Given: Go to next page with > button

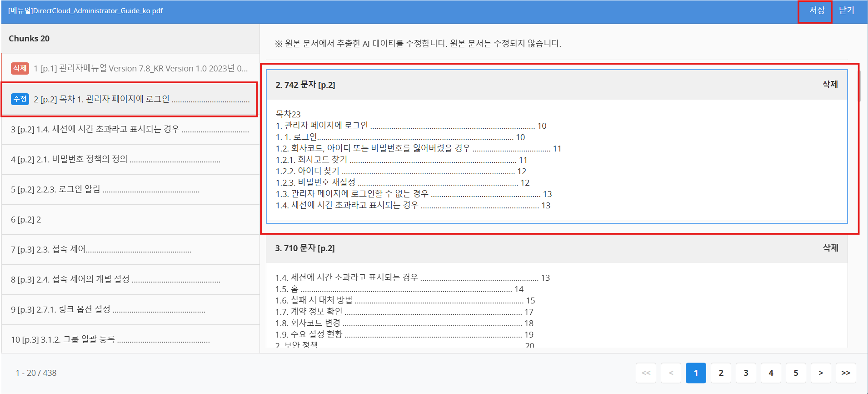Looking at the screenshot, I should click(x=821, y=373).
